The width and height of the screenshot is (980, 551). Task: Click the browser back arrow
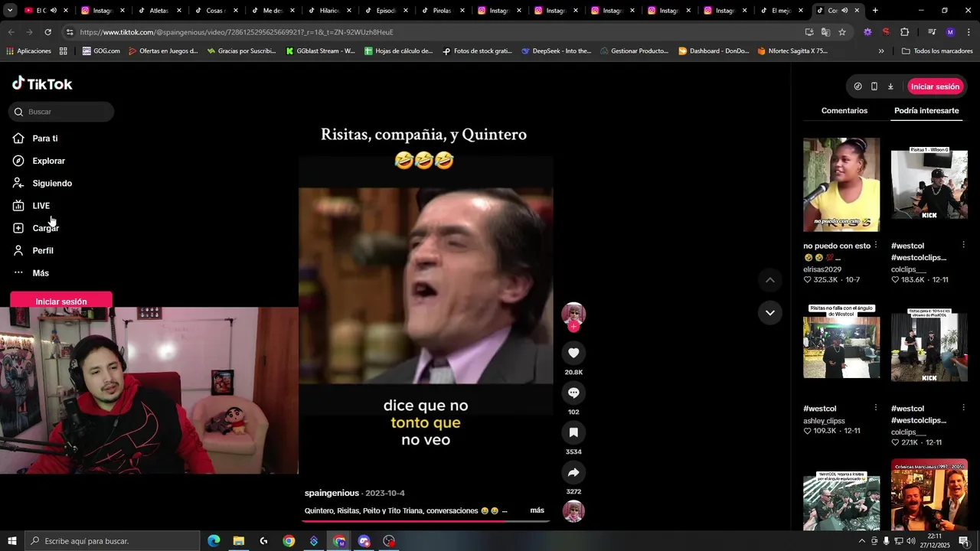(11, 32)
